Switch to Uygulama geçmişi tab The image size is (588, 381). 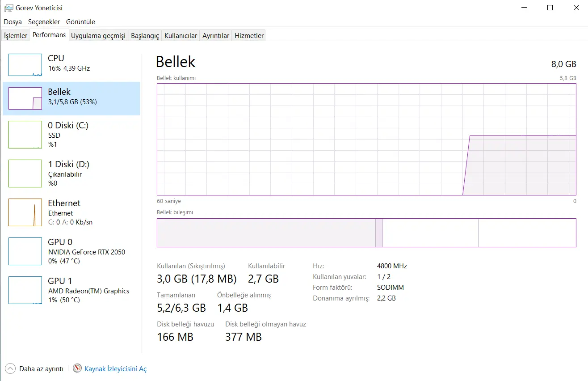(x=98, y=36)
